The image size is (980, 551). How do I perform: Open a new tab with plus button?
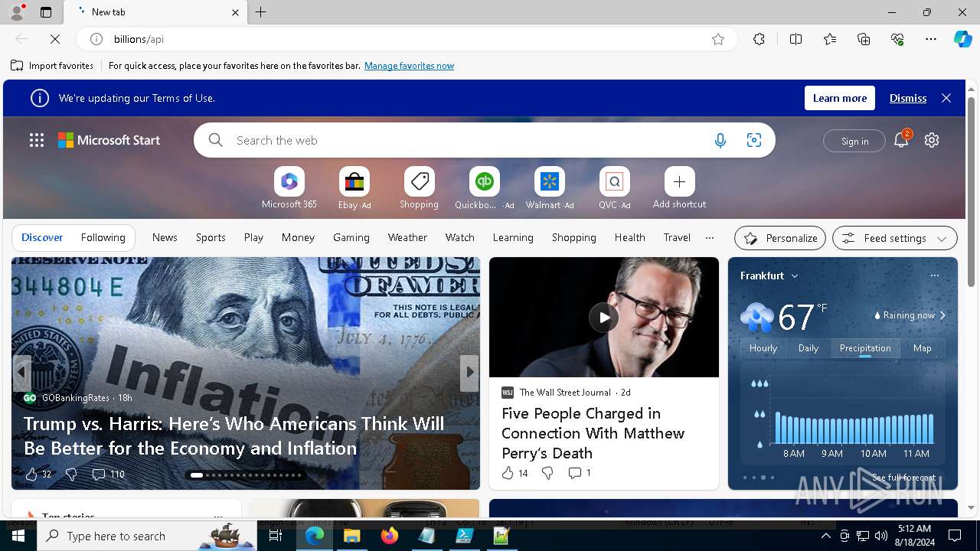(261, 12)
